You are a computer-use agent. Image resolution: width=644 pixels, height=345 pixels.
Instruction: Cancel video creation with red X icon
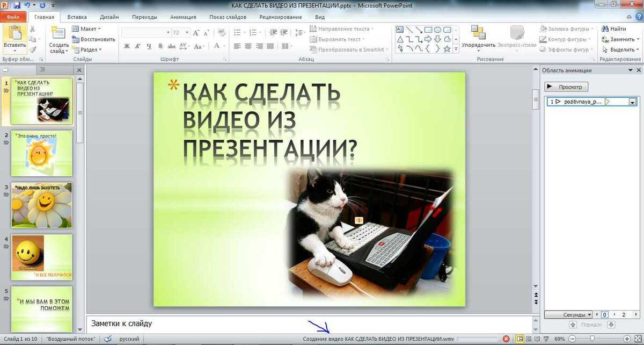tap(506, 339)
